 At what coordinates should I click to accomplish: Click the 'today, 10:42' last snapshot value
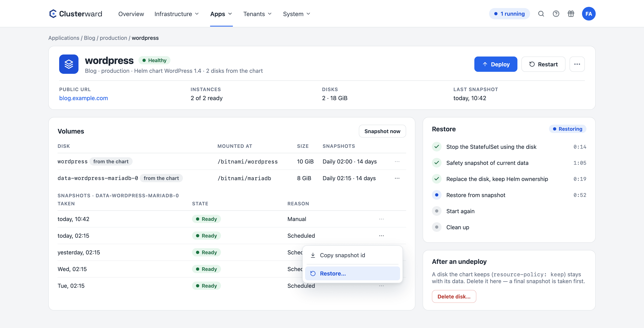click(x=470, y=98)
